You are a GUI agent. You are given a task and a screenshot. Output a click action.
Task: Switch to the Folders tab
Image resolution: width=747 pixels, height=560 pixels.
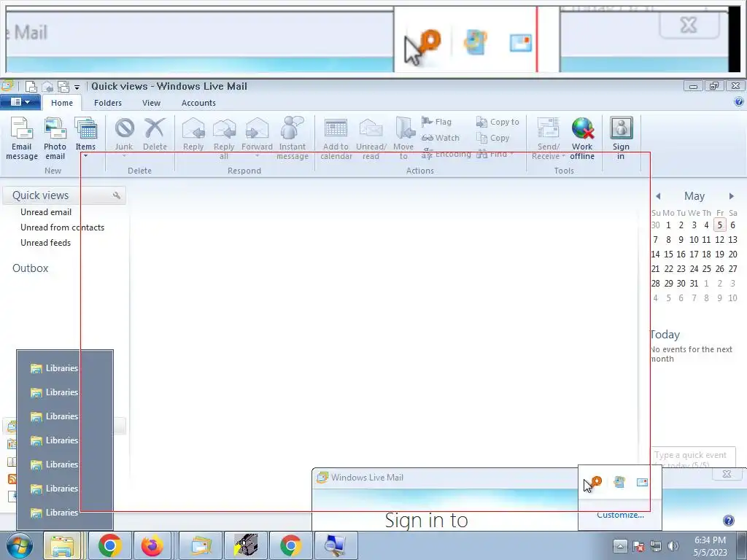point(108,103)
